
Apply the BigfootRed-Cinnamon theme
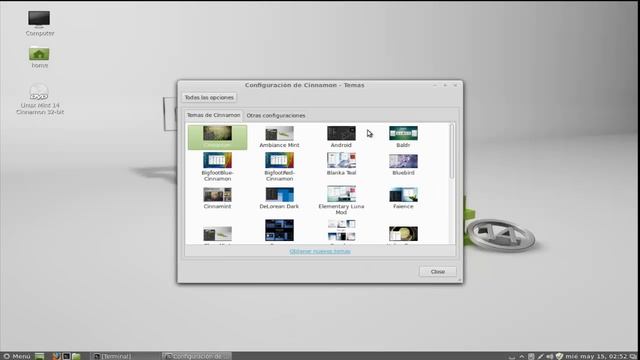279,167
